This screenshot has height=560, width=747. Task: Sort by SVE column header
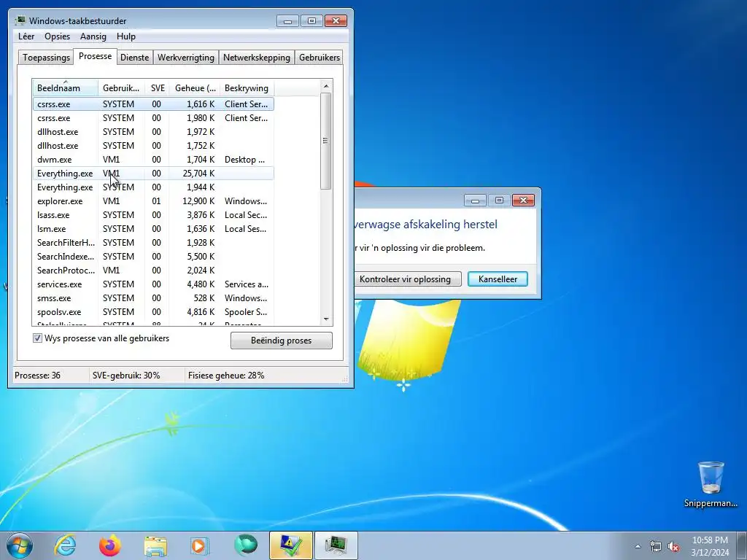click(x=158, y=87)
